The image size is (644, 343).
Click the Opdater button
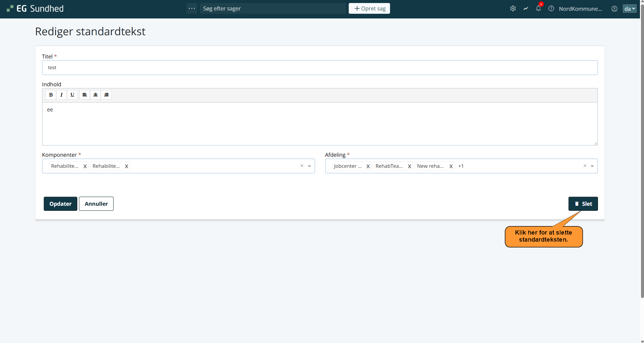[x=60, y=204]
